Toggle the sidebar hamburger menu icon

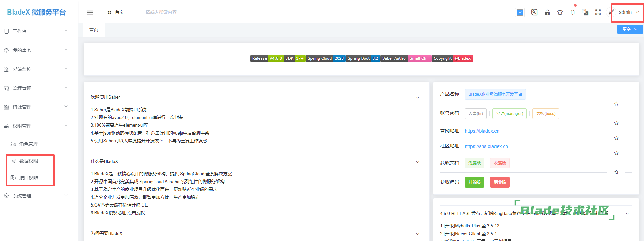click(90, 12)
